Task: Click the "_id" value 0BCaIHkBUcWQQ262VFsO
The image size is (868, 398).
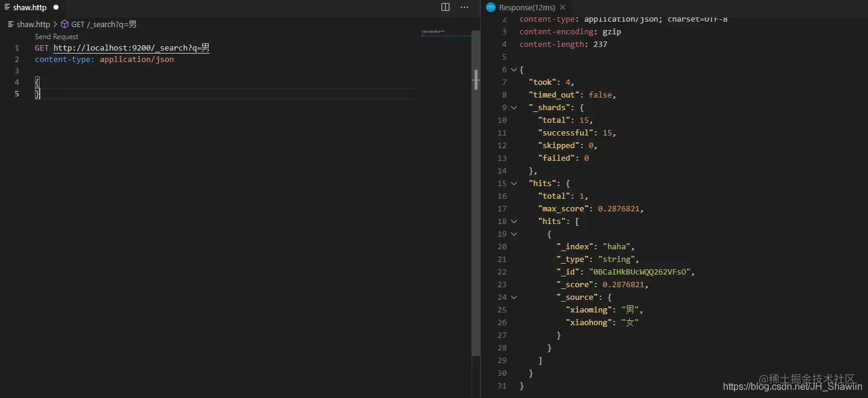Action: 639,272
